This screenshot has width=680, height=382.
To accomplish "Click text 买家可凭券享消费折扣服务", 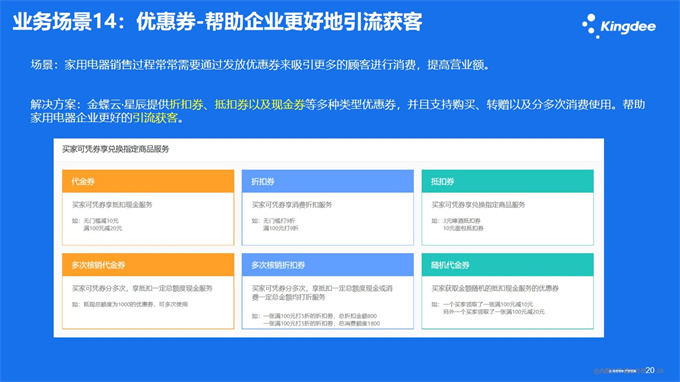I will (x=292, y=205).
